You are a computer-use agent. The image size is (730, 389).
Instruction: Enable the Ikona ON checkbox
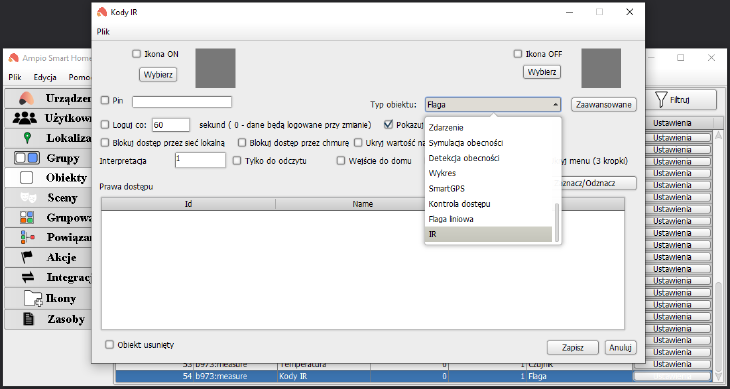[x=136, y=54]
